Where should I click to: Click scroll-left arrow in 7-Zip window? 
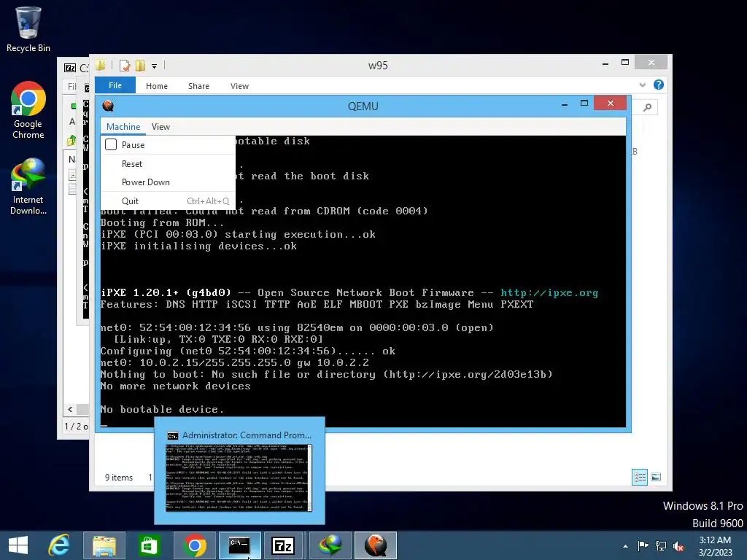coord(71,410)
